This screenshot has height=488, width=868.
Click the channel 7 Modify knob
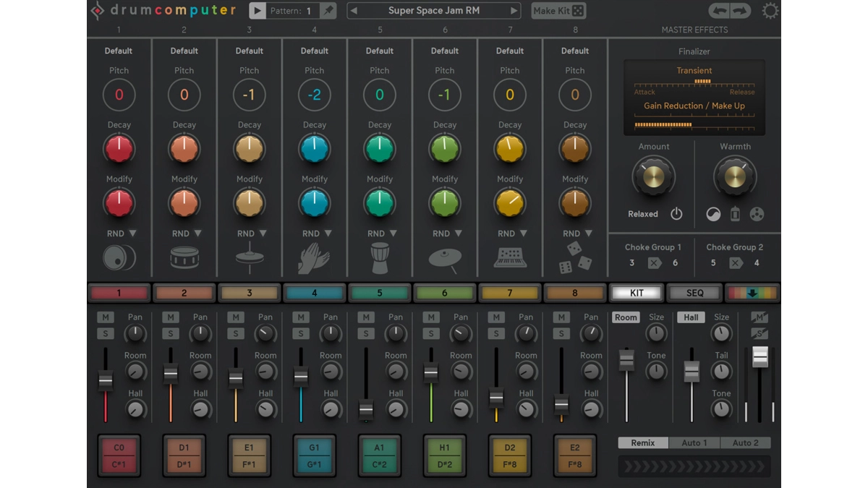510,203
